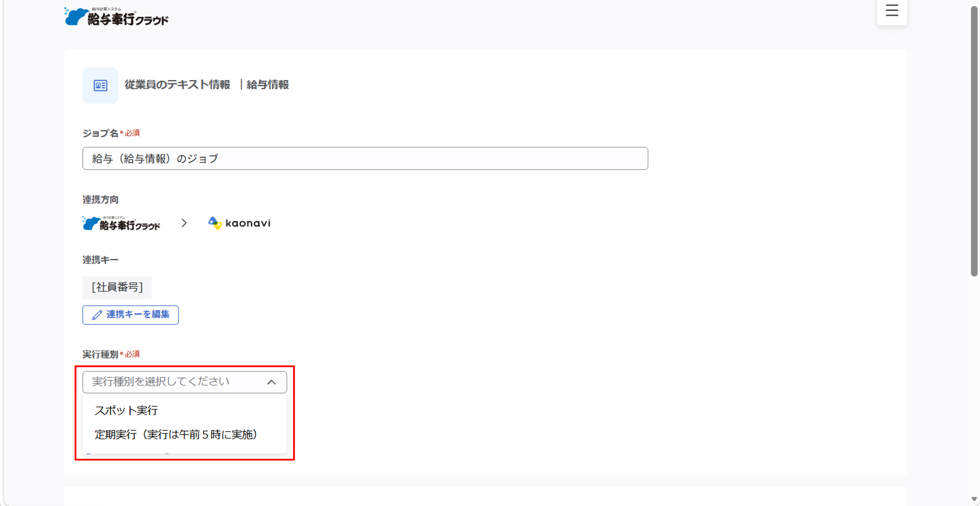
Task: Click the 給与奉行クラウド logo in 連携方向
Action: tap(122, 223)
